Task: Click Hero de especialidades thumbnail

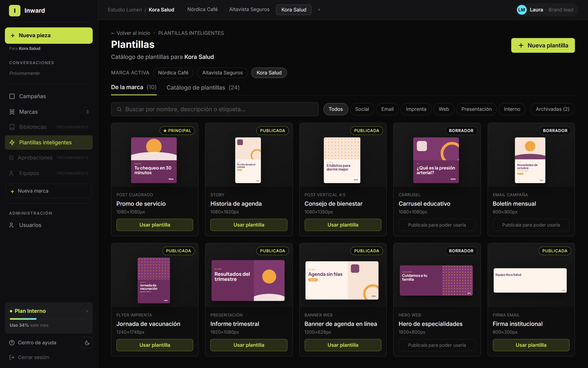Action: (436, 280)
